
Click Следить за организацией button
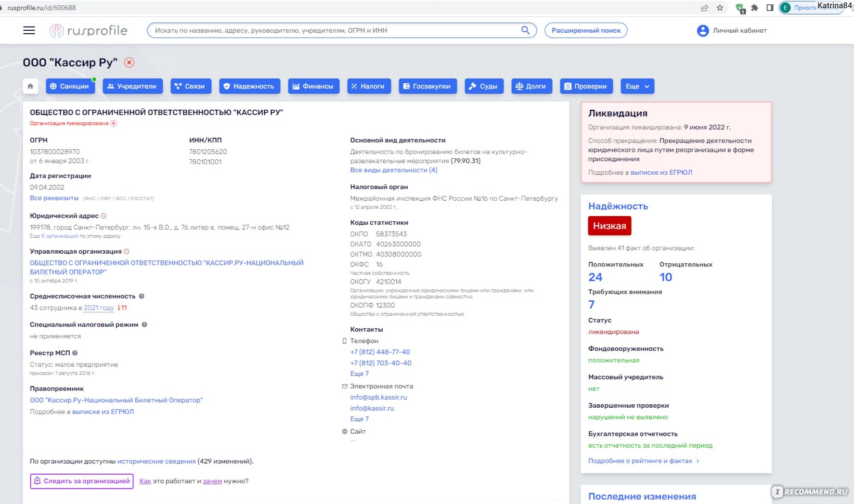(82, 481)
